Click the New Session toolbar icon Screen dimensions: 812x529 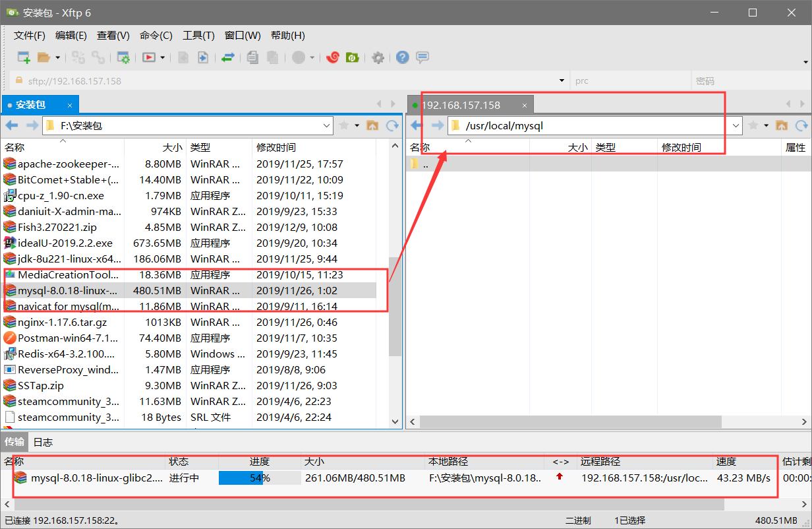pos(24,57)
